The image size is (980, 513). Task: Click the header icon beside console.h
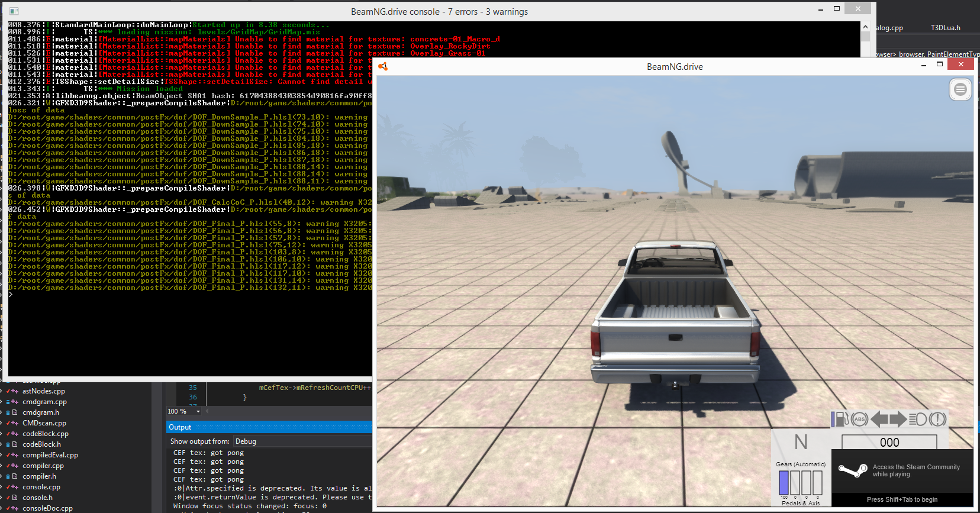pos(15,498)
